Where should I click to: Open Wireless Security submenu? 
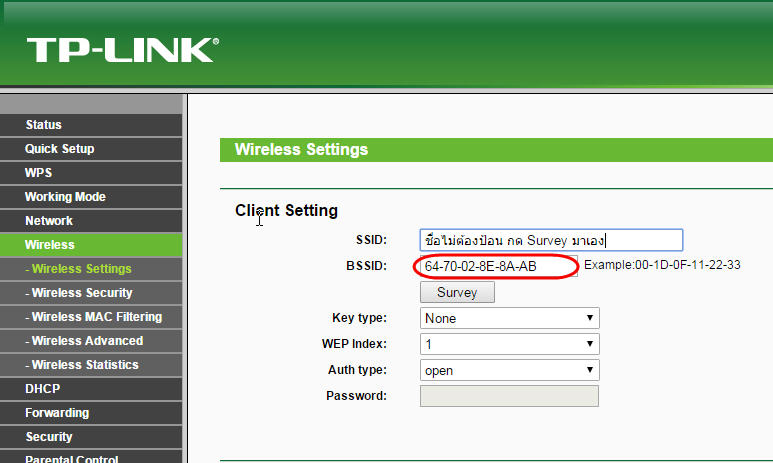91,293
